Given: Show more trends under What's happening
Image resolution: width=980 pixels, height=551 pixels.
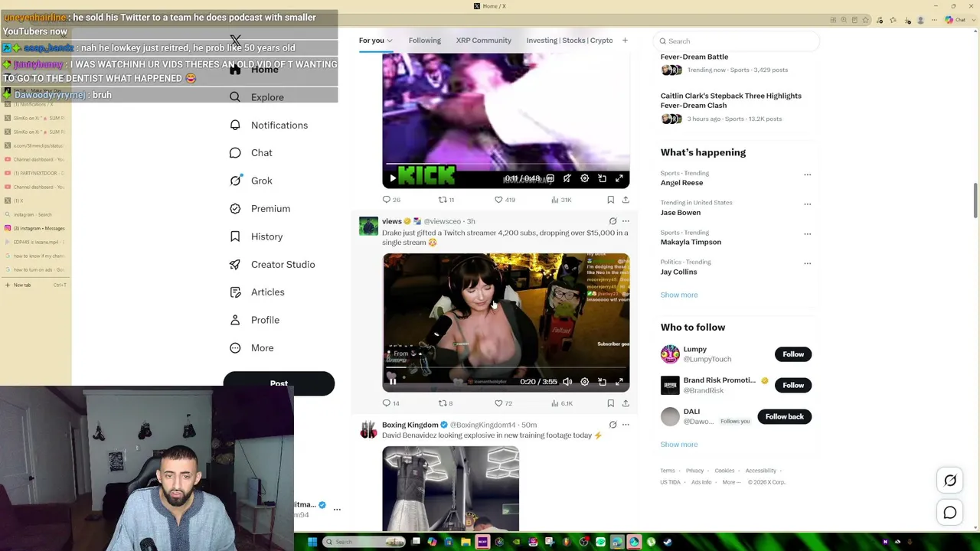Looking at the screenshot, I should pyautogui.click(x=679, y=295).
